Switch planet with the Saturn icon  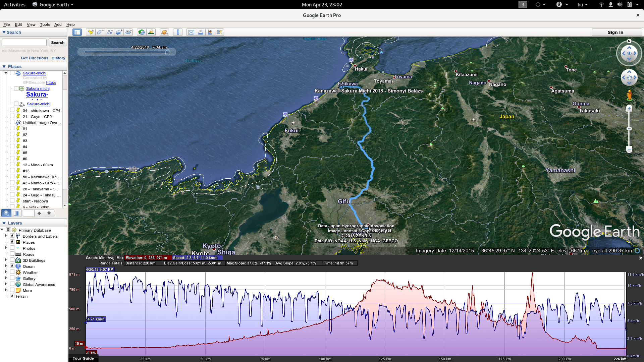coord(164,32)
